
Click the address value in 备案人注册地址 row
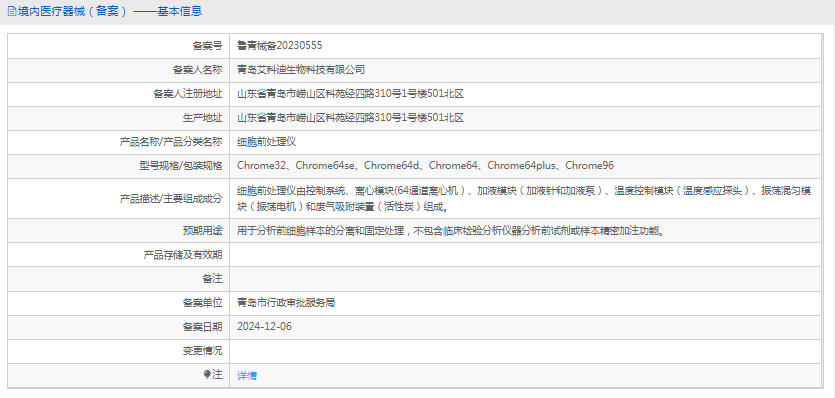click(x=350, y=94)
